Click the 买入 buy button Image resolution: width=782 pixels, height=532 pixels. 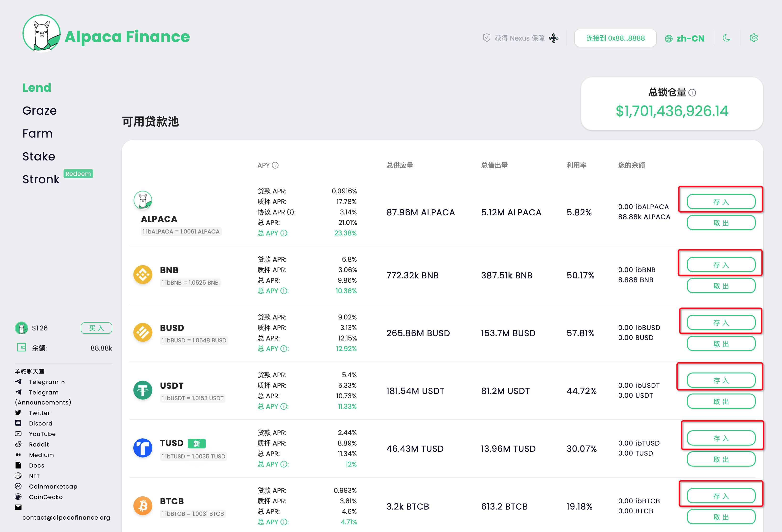point(96,328)
